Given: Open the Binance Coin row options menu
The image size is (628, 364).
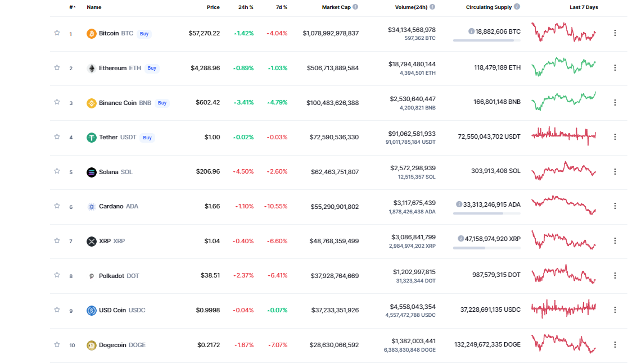Looking at the screenshot, I should (x=615, y=102).
